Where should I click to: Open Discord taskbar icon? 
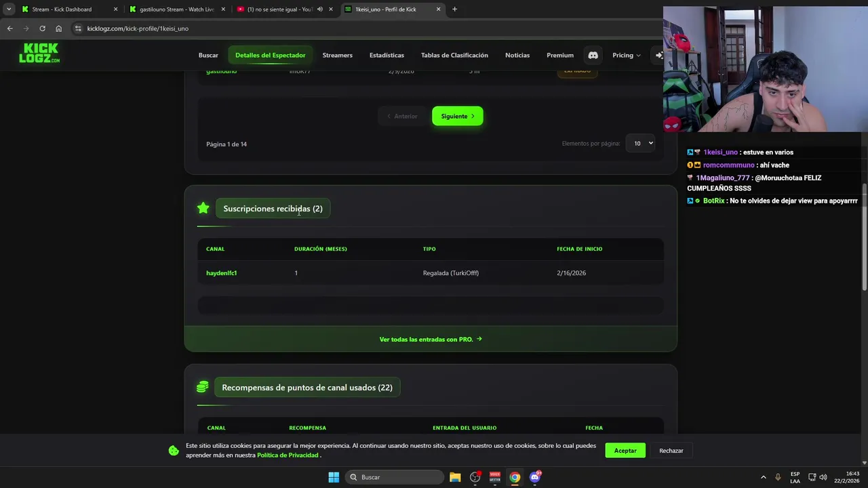535,477
